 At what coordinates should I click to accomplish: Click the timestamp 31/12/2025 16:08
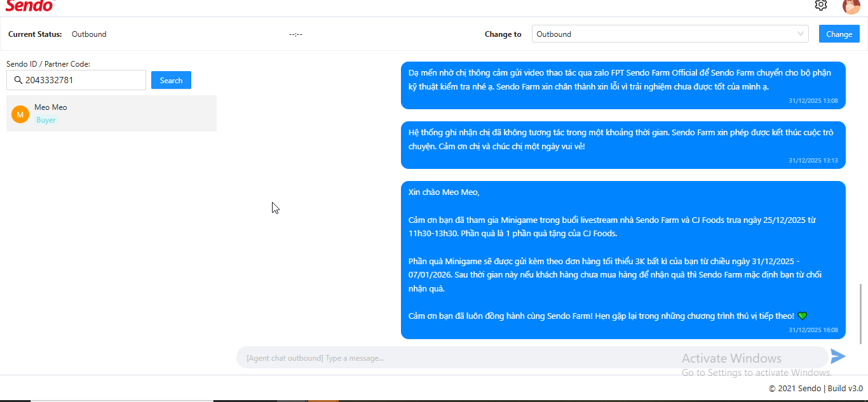click(x=813, y=330)
